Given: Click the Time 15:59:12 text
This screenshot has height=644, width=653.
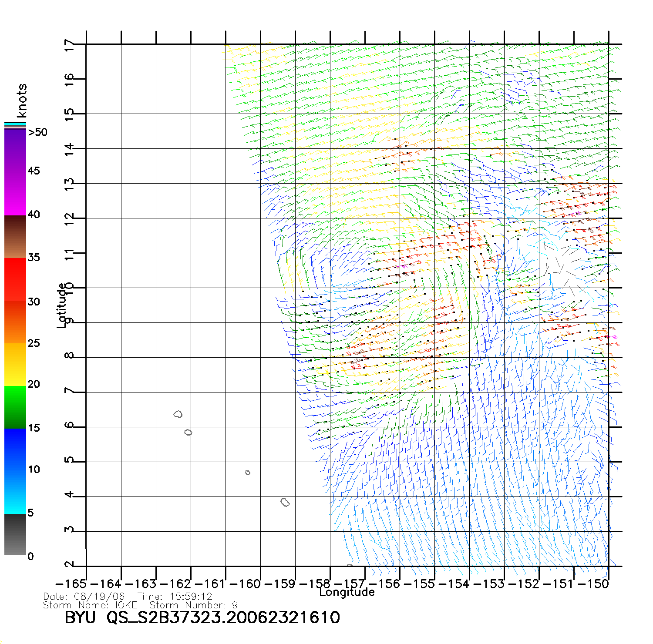Looking at the screenshot, I should pos(175,597).
